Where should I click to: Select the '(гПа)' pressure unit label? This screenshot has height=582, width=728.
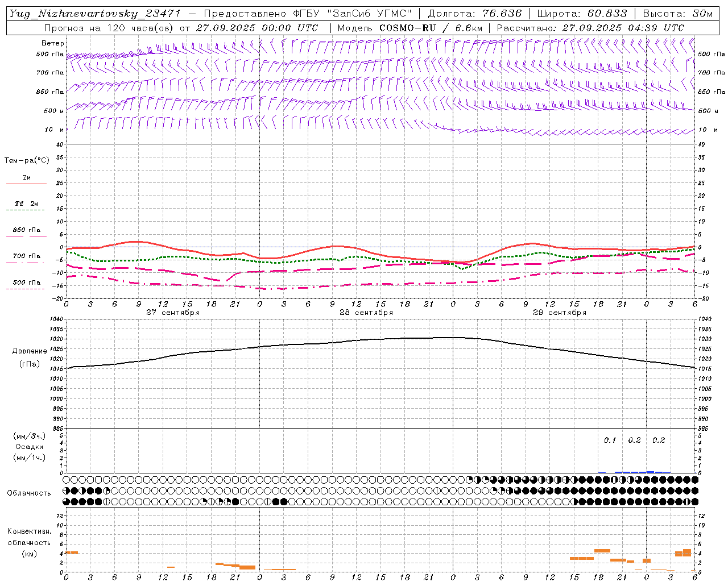[30, 364]
